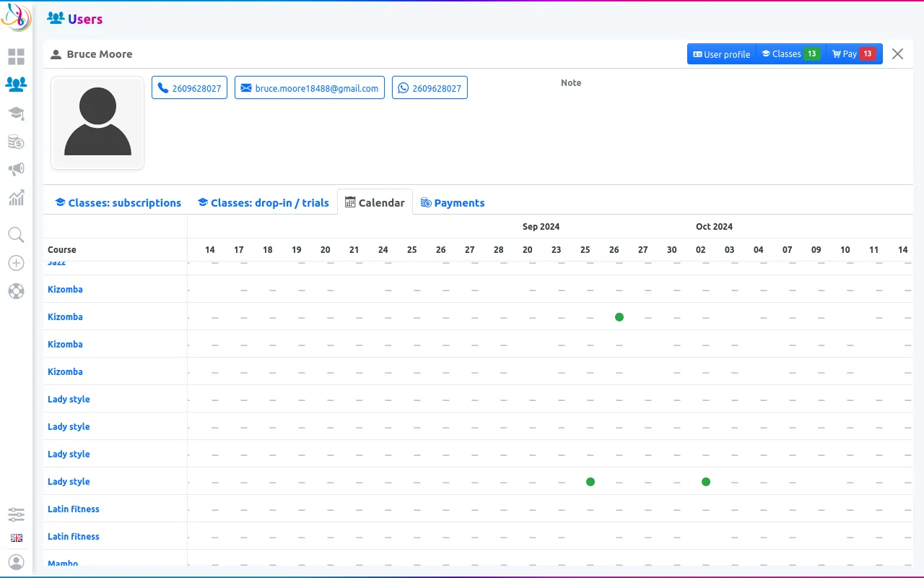
Task: Open Classes: drop-in / trials tab
Action: click(x=263, y=203)
